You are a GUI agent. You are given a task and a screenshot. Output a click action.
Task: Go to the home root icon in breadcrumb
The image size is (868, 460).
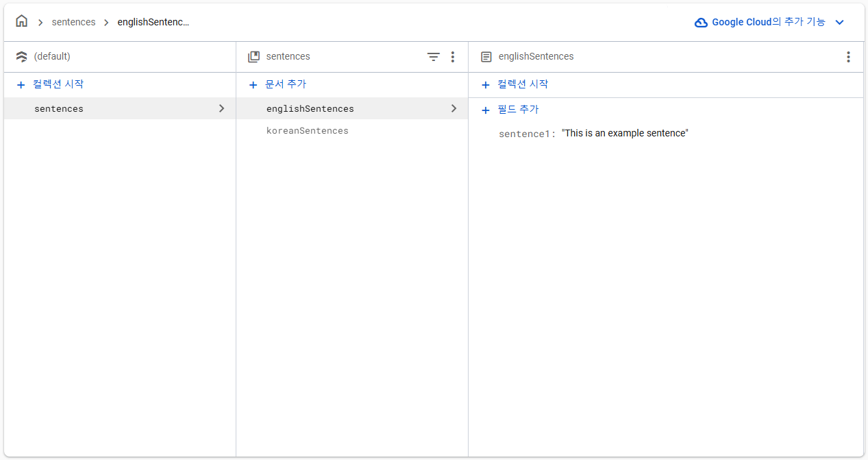(x=21, y=21)
